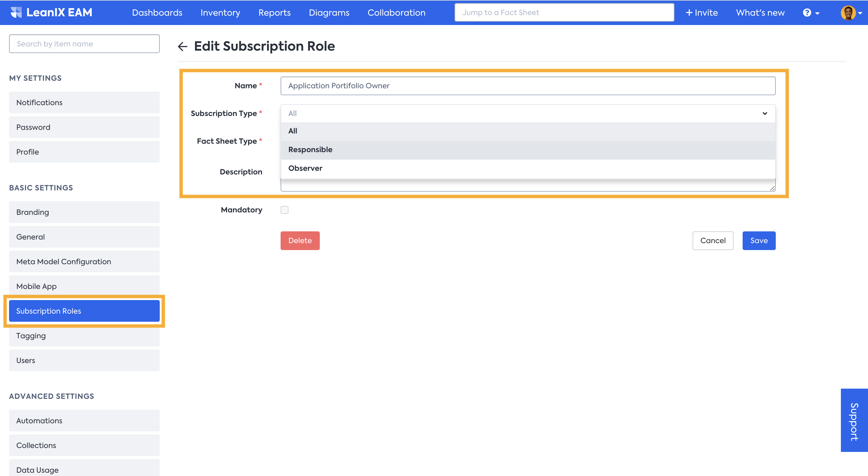Pick the All option in dropdown
The width and height of the screenshot is (868, 476).
(x=292, y=131)
